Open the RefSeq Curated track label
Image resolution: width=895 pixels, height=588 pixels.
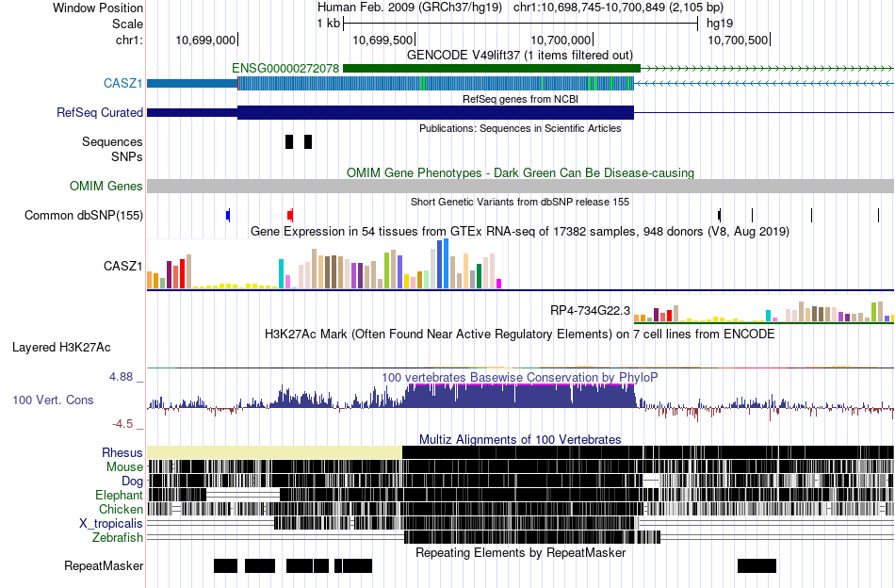[99, 112]
